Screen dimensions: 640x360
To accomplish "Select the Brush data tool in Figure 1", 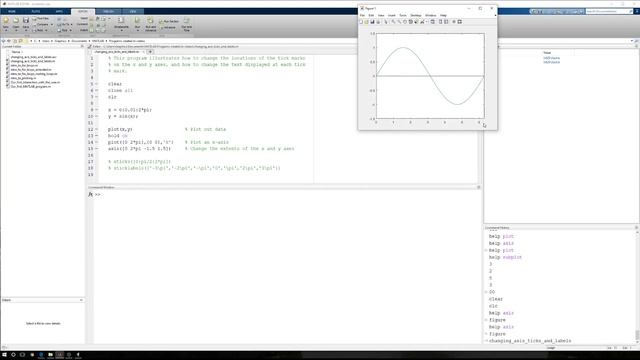I will [x=422, y=22].
